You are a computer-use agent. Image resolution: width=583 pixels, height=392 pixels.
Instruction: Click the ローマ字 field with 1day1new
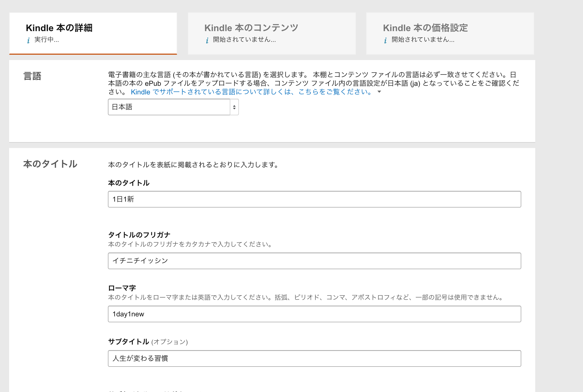[x=314, y=314]
